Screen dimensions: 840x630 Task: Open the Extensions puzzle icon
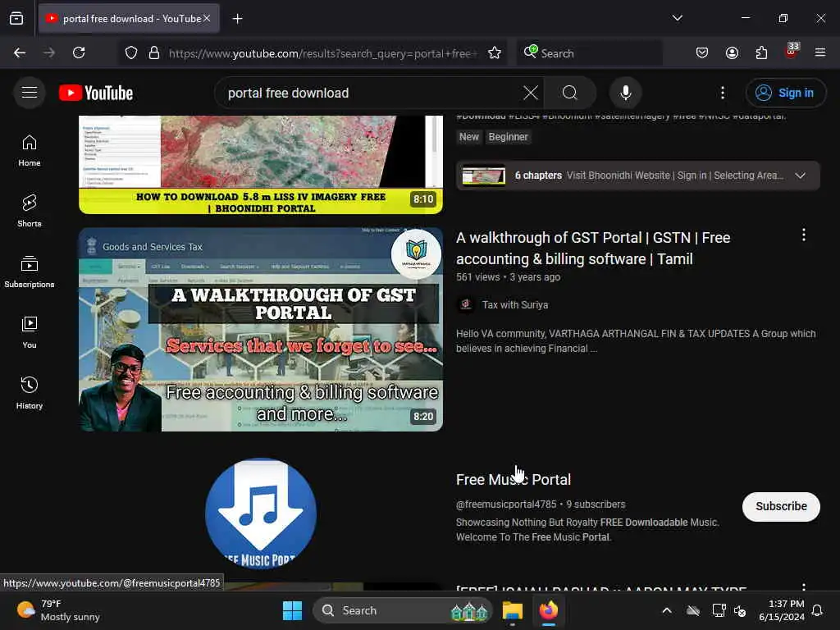click(x=761, y=52)
